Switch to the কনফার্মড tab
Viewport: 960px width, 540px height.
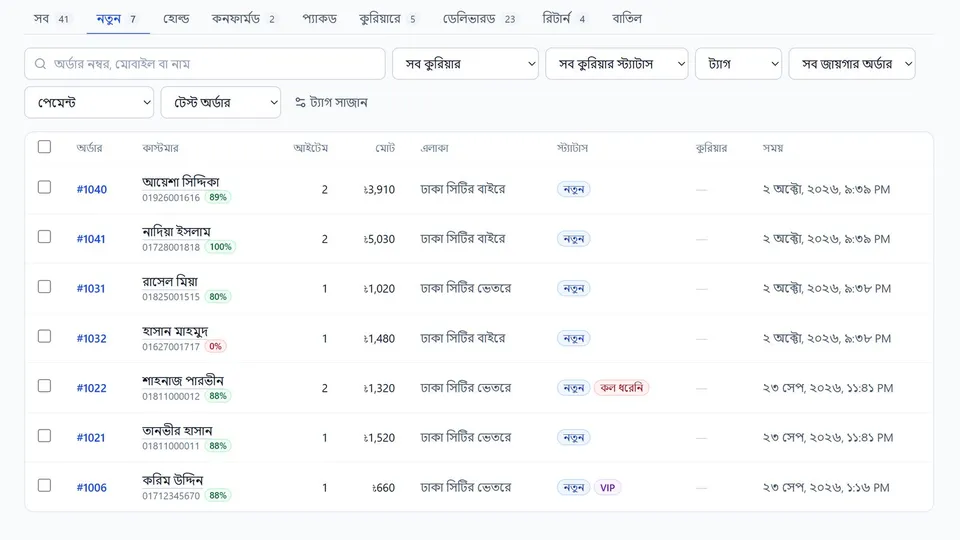coord(244,19)
